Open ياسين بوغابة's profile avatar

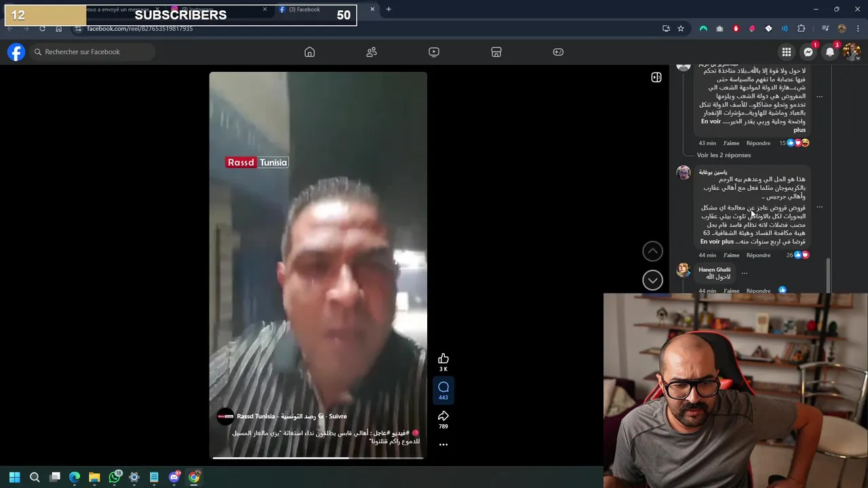click(x=684, y=173)
